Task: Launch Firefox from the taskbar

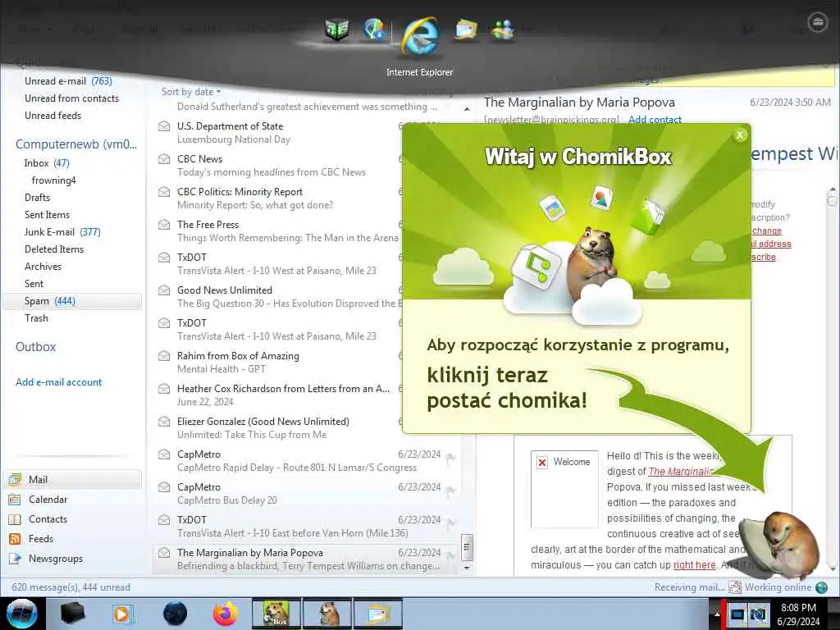Action: tap(225, 614)
